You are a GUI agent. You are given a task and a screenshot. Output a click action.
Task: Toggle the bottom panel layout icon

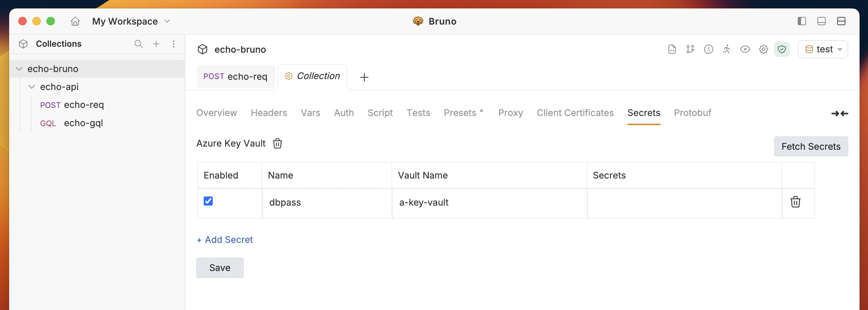coord(822,21)
